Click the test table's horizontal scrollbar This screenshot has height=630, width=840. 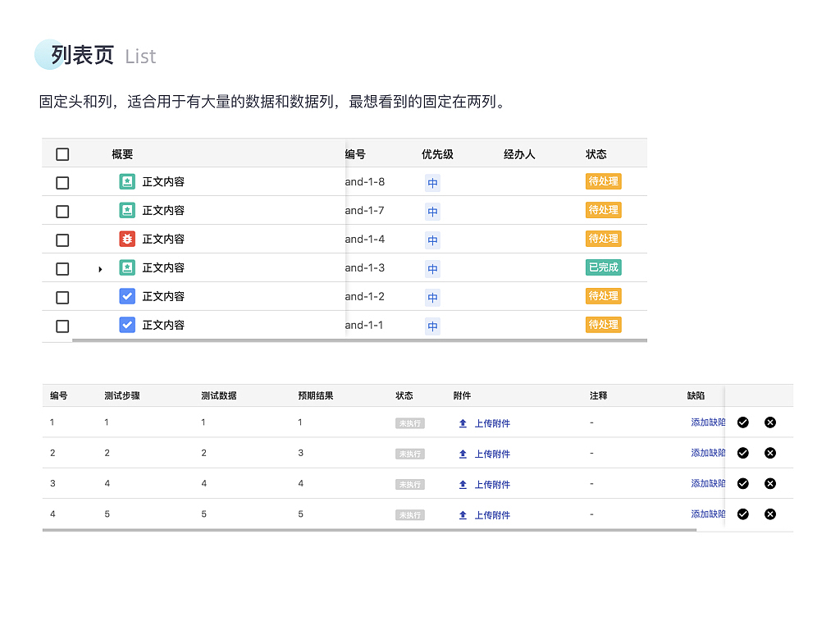tap(369, 531)
